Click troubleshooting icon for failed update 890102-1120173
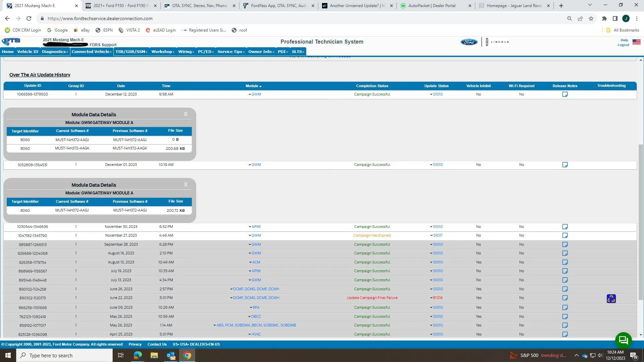 point(611,298)
